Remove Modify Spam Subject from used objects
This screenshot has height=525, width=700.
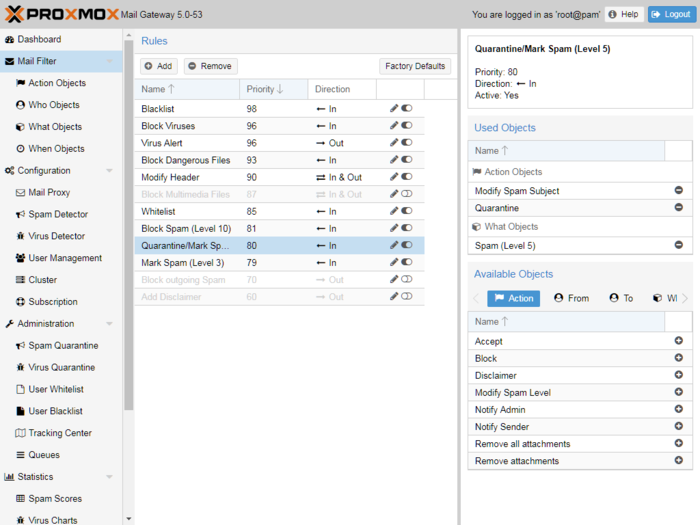click(x=678, y=190)
